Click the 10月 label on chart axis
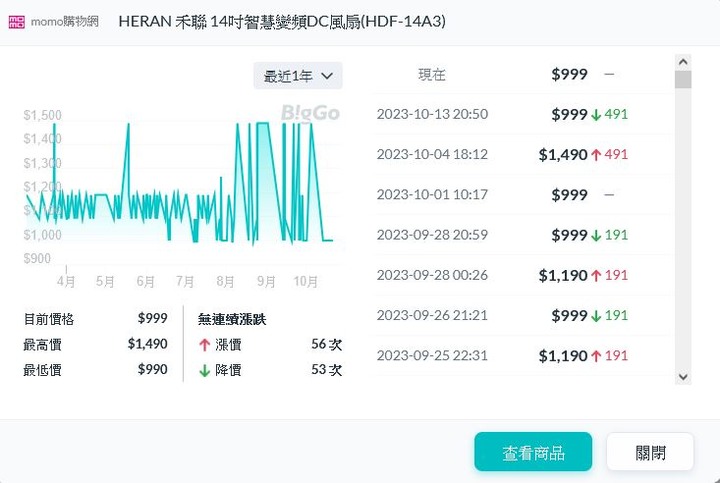 [305, 281]
